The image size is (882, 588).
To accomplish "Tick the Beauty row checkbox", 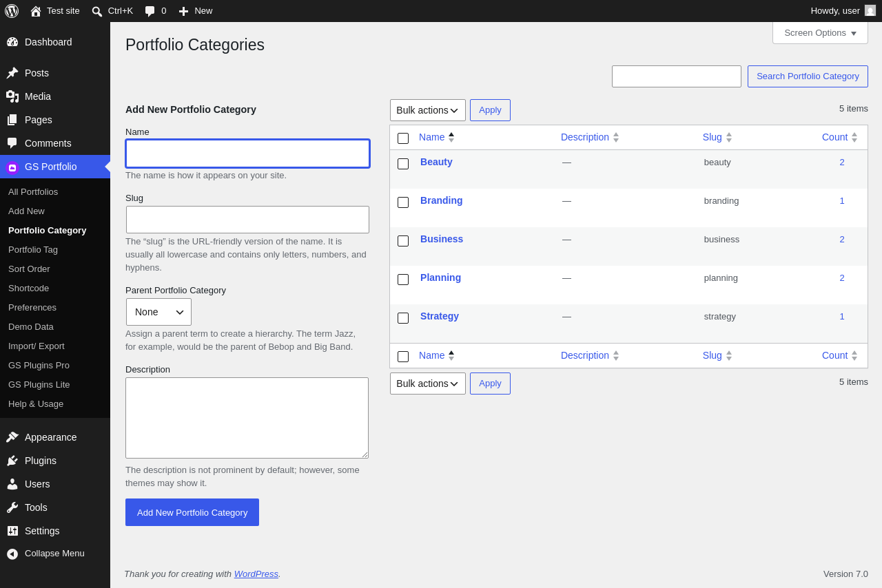I will coord(403,164).
